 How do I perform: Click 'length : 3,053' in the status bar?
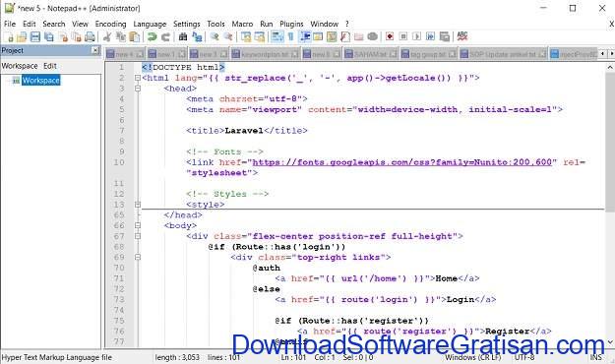[x=177, y=358]
